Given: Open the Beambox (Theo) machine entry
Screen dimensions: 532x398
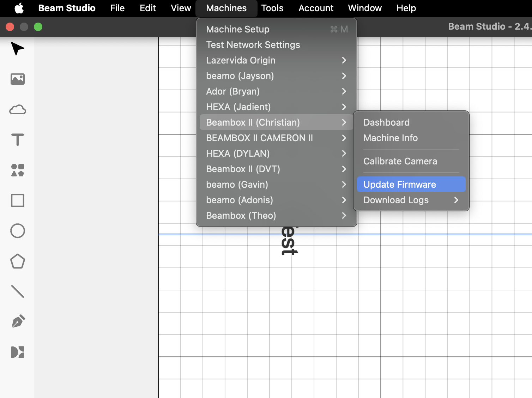Looking at the screenshot, I should coord(276,216).
